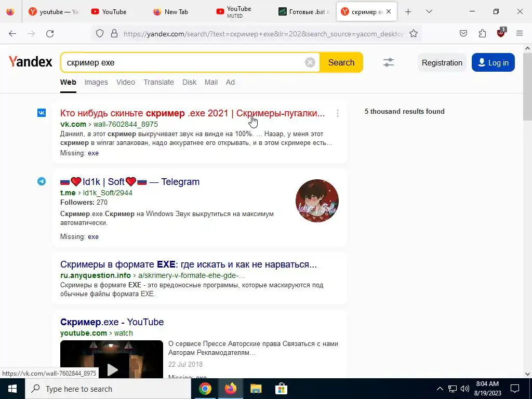Select the Disk tab
The image size is (532, 399).
pos(189,82)
